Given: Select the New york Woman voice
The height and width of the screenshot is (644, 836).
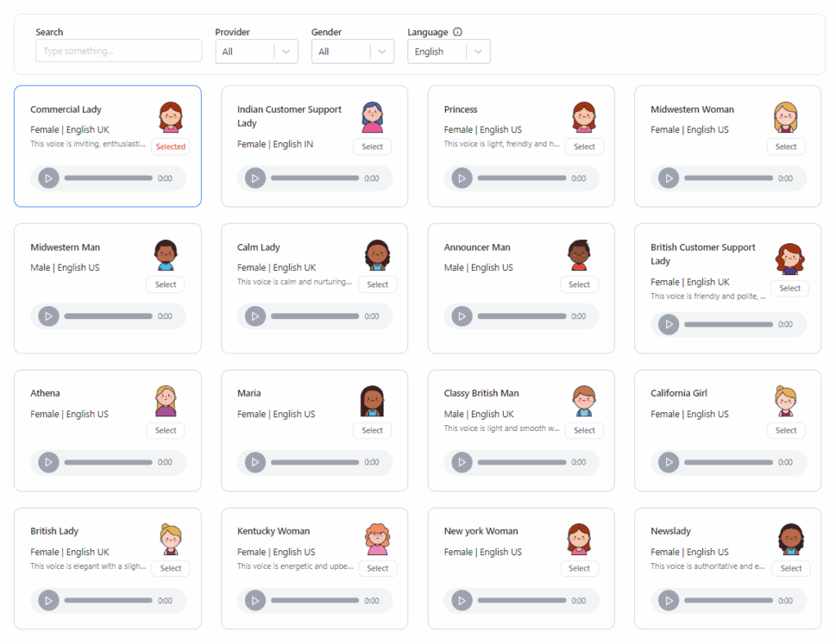Looking at the screenshot, I should coord(579,568).
